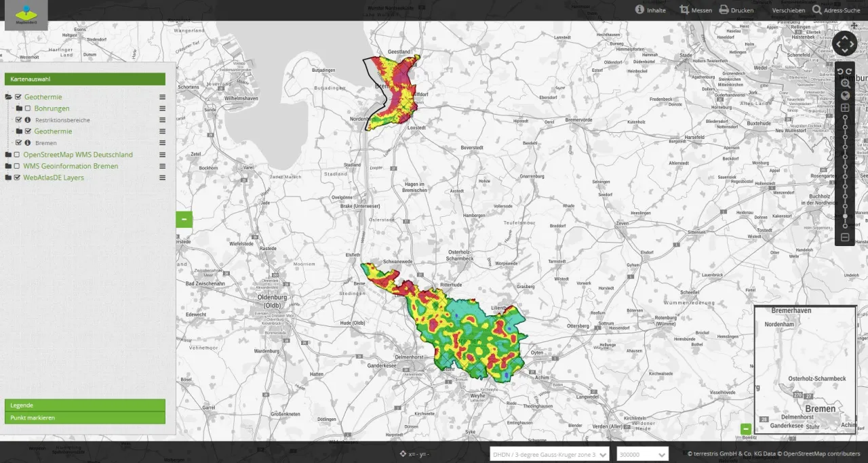Image resolution: width=868 pixels, height=463 pixels.
Task: Click the Bremen layer name in tree
Action: click(46, 143)
